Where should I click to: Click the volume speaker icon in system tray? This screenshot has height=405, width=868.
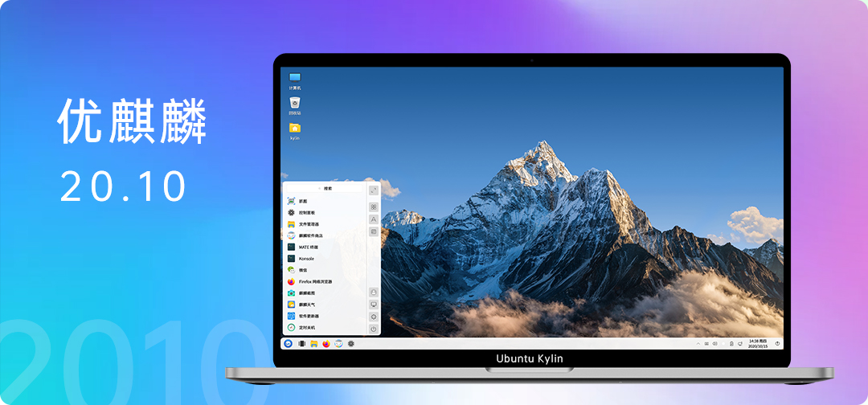point(714,344)
